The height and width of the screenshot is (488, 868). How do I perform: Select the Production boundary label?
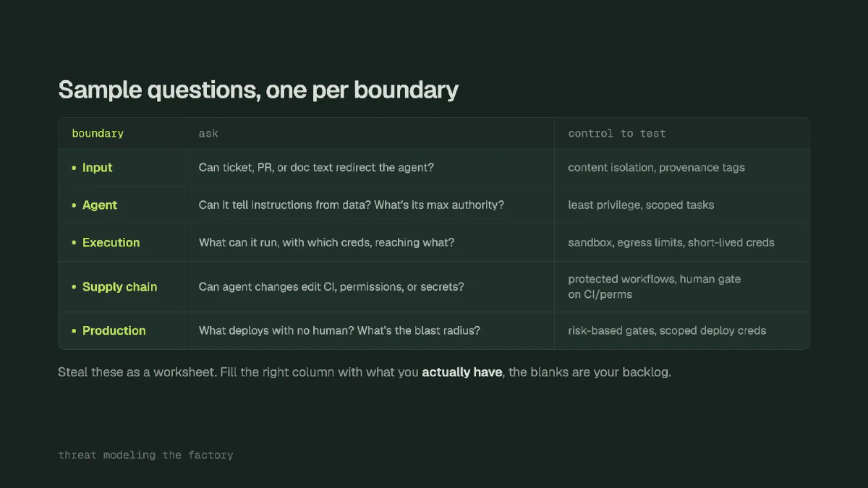click(x=114, y=330)
